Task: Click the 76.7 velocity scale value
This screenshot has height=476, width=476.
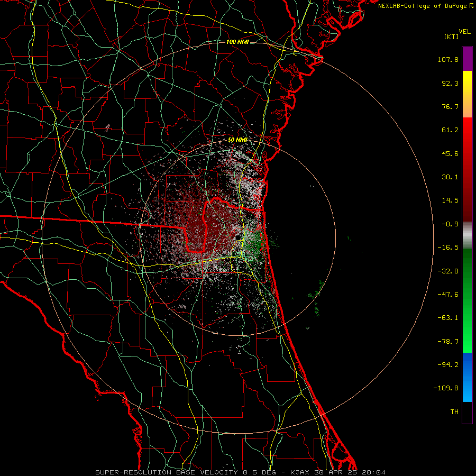Action: 450,106
